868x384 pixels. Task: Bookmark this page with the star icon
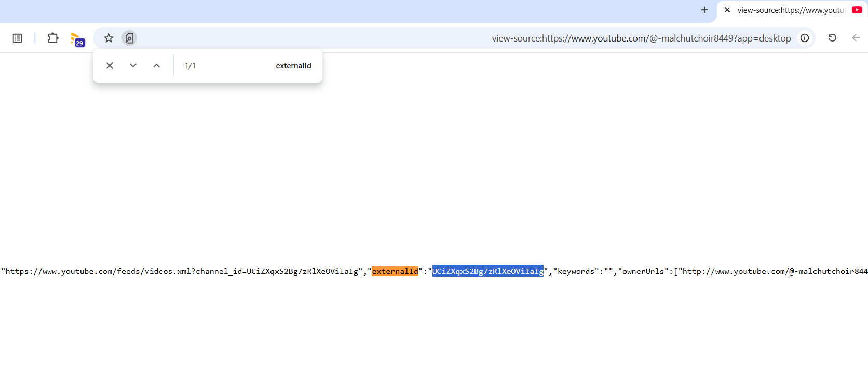(108, 38)
